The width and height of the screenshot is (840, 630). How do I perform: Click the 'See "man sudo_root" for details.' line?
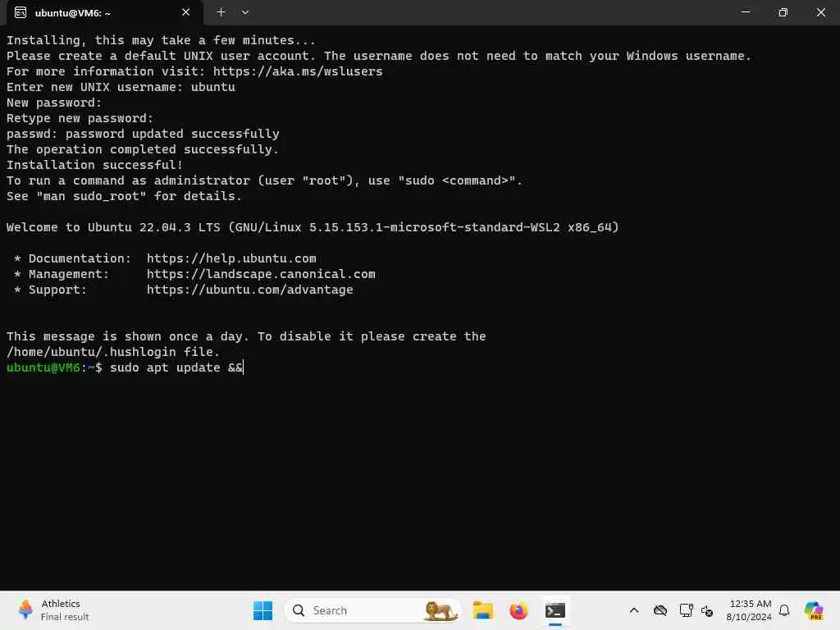[x=124, y=196]
